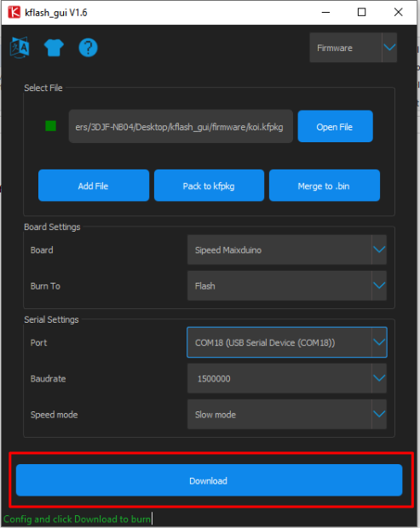Click the Pack to kfpkg button

[210, 186]
